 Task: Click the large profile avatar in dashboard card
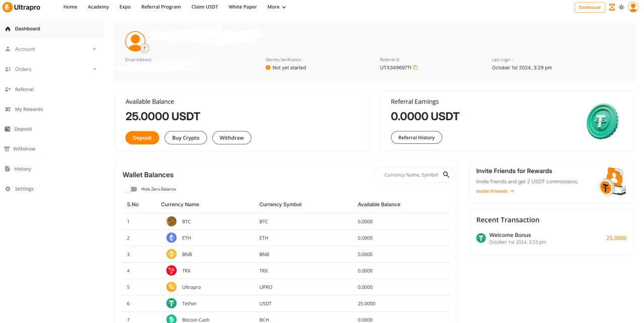[x=135, y=41]
